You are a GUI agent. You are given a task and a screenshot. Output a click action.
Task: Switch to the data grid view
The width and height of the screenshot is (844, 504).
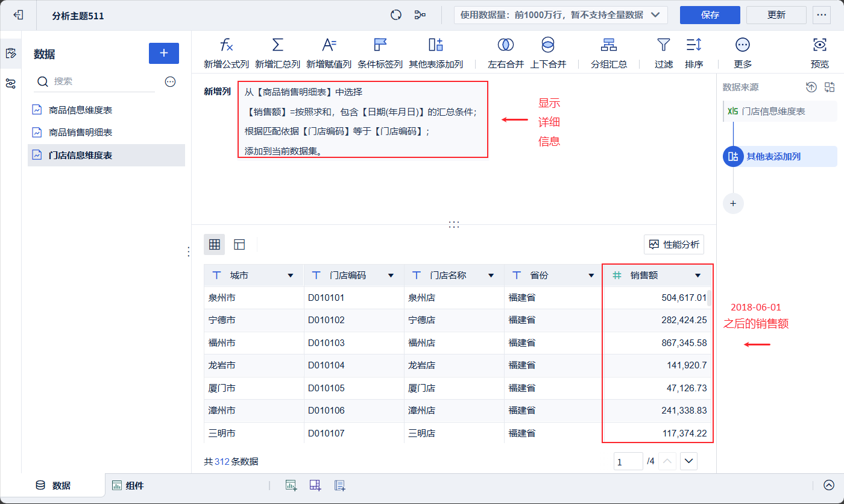coord(214,244)
